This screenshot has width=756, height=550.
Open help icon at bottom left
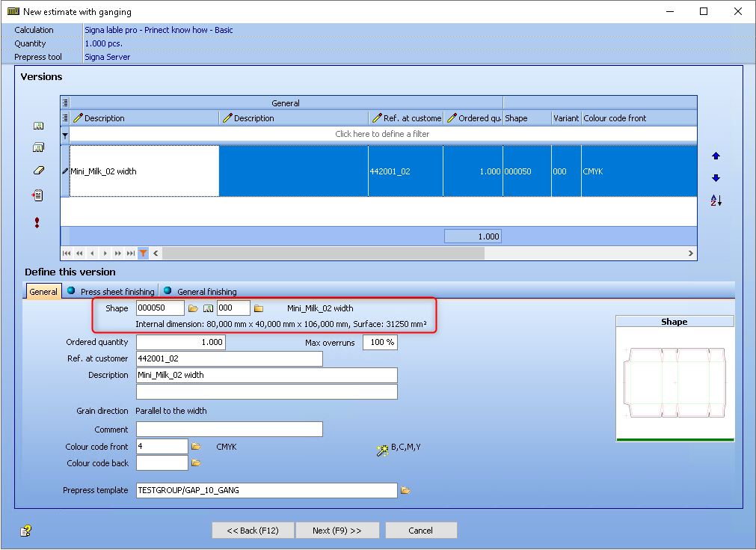(25, 531)
